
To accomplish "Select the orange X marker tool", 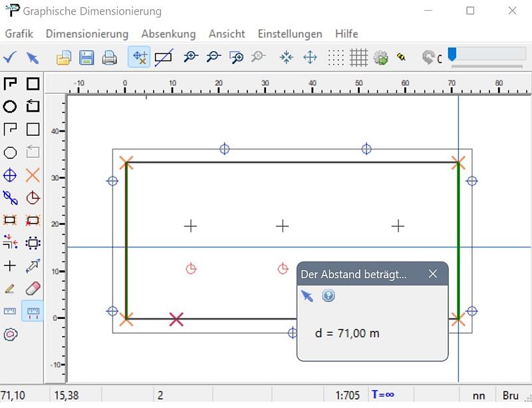I will (33, 175).
